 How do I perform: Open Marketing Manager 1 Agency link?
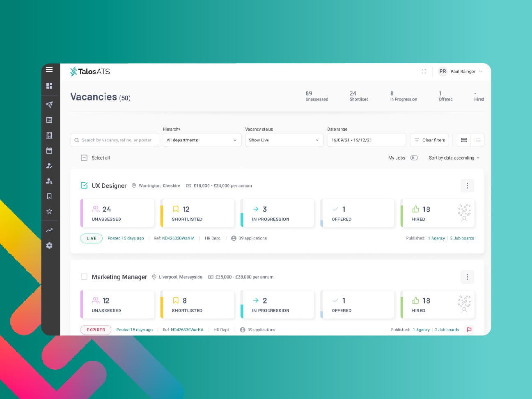[x=421, y=330]
